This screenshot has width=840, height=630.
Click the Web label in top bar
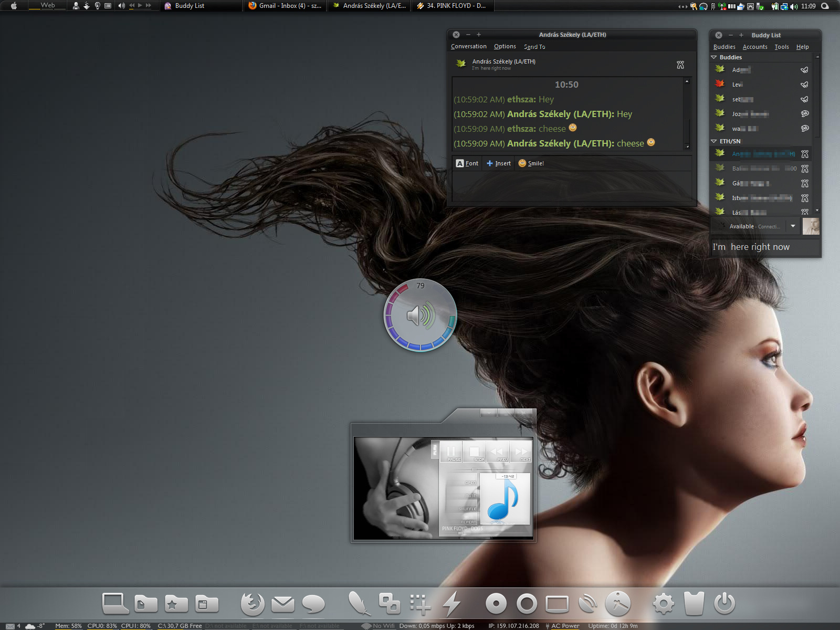point(47,5)
